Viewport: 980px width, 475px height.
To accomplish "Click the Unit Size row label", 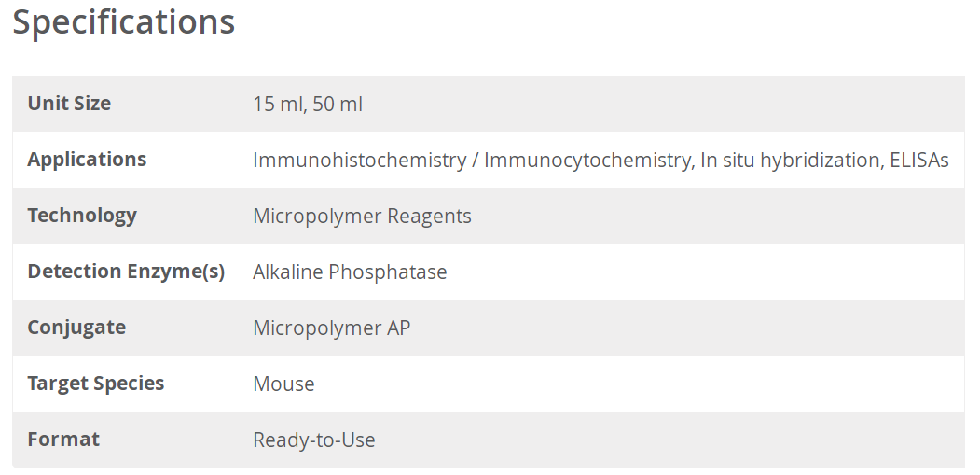I will [69, 104].
